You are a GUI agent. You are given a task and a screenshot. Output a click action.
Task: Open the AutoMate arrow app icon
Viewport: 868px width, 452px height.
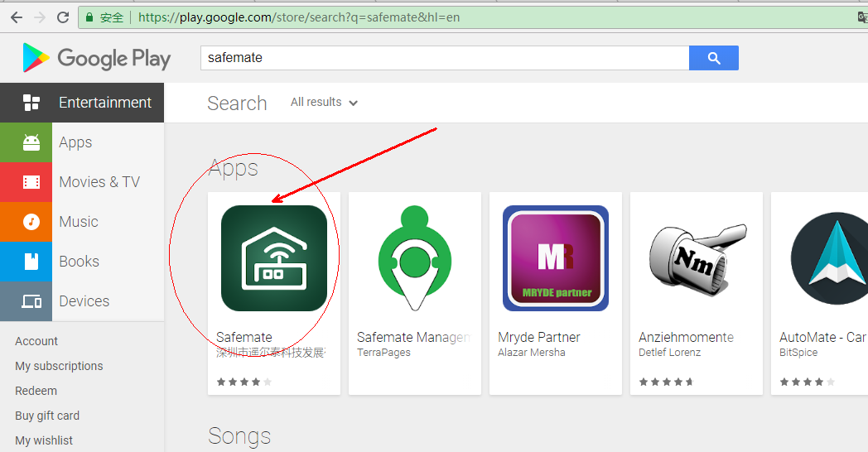click(x=829, y=258)
